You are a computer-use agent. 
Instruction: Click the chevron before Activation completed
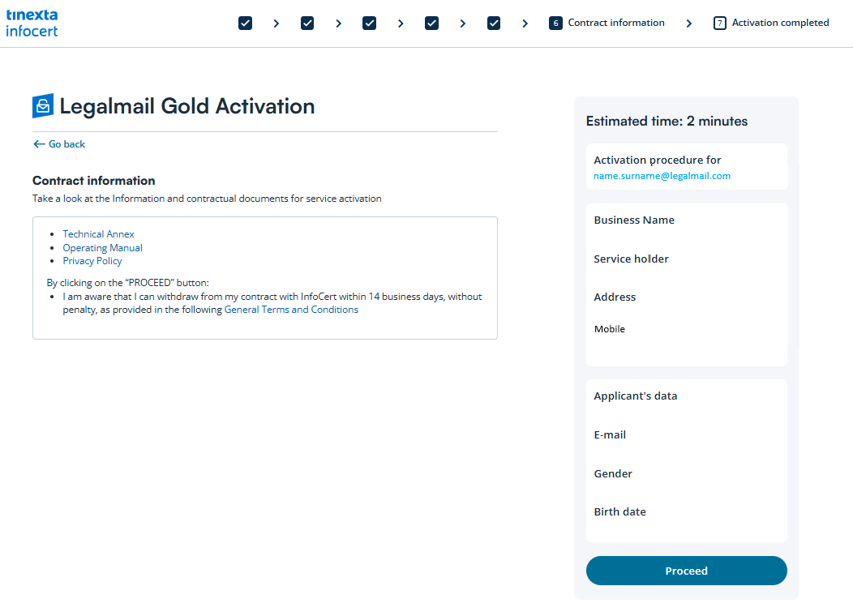tap(689, 24)
